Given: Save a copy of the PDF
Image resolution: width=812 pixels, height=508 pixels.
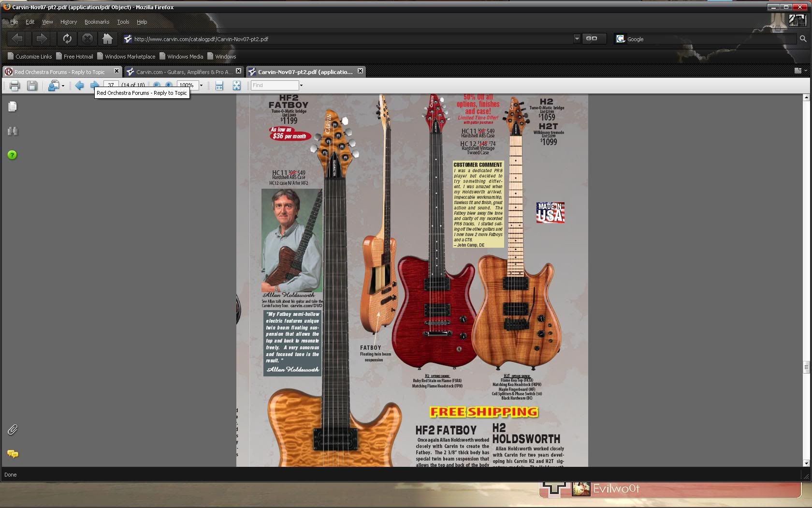Looking at the screenshot, I should pos(32,86).
